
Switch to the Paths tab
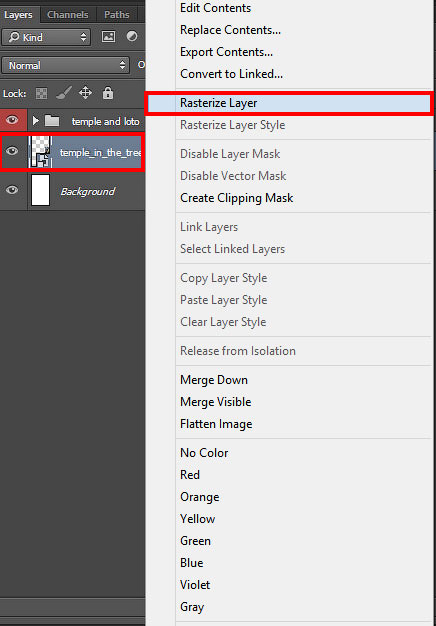tap(117, 15)
